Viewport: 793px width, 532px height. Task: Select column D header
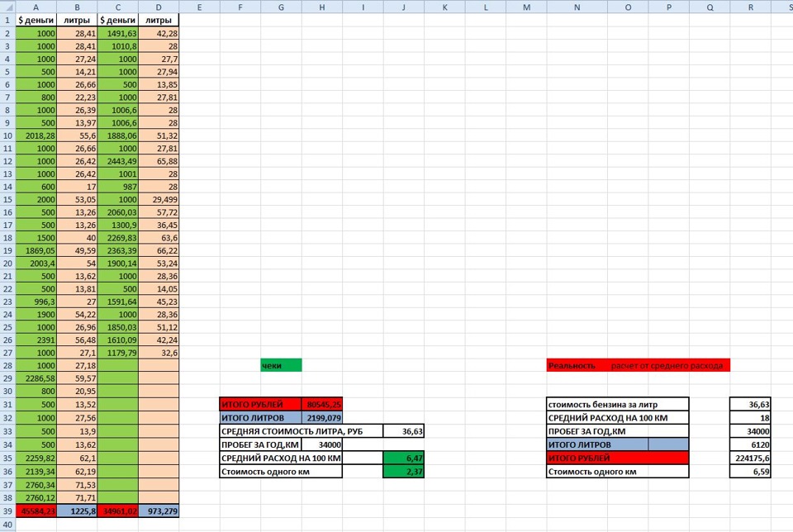pos(159,7)
